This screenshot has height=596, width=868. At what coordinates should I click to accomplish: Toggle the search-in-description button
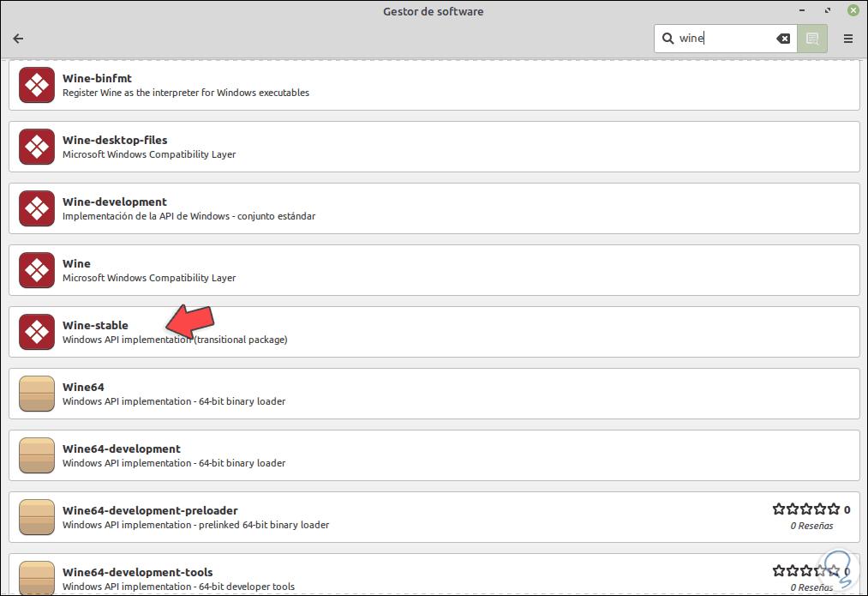coord(812,39)
